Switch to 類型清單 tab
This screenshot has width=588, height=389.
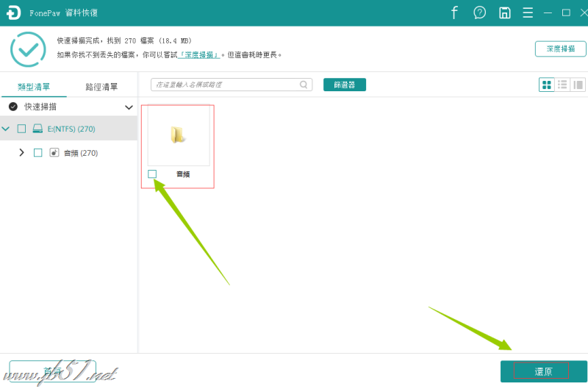[x=34, y=87]
